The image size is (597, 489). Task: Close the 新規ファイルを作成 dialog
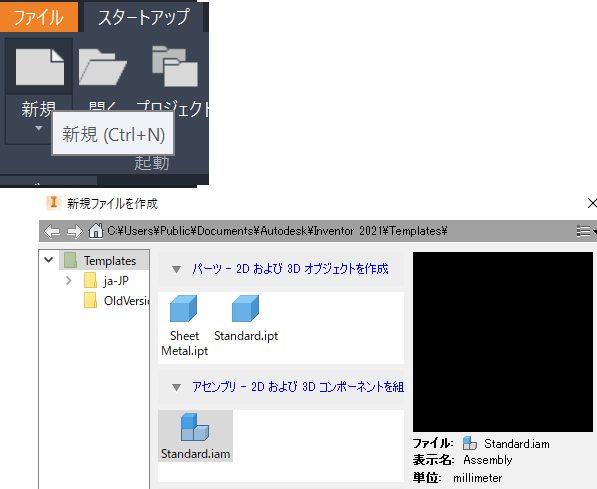pos(592,203)
